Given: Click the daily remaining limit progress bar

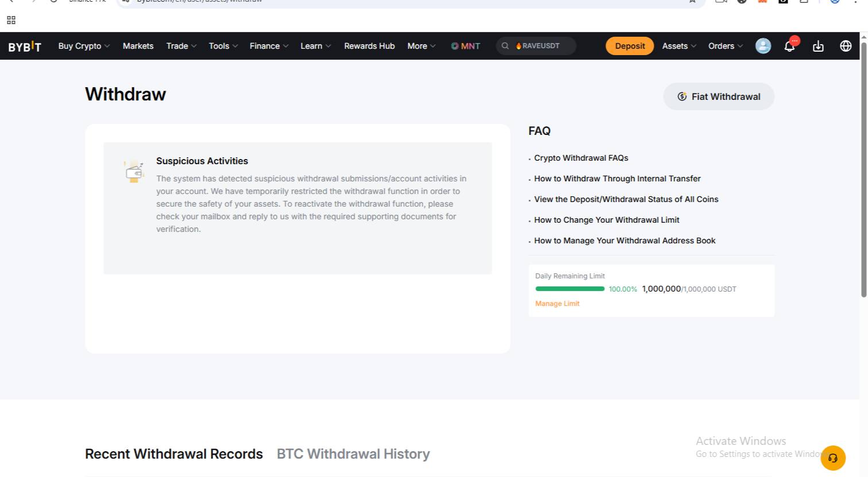Looking at the screenshot, I should [570, 289].
